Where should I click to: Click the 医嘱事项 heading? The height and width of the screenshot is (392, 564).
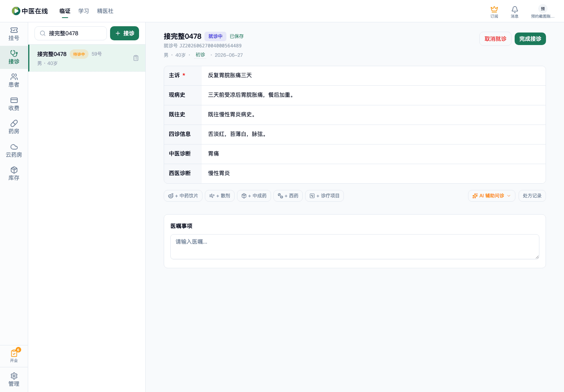181,226
